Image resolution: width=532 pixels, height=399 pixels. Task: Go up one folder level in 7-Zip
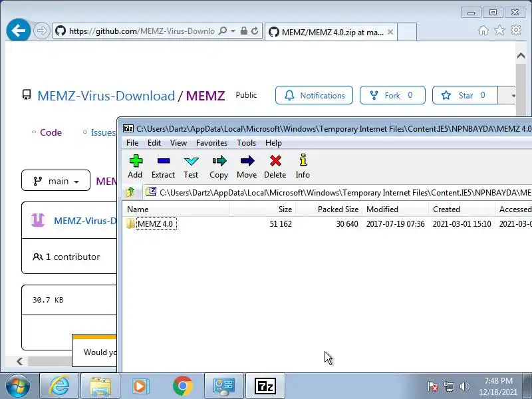point(130,192)
